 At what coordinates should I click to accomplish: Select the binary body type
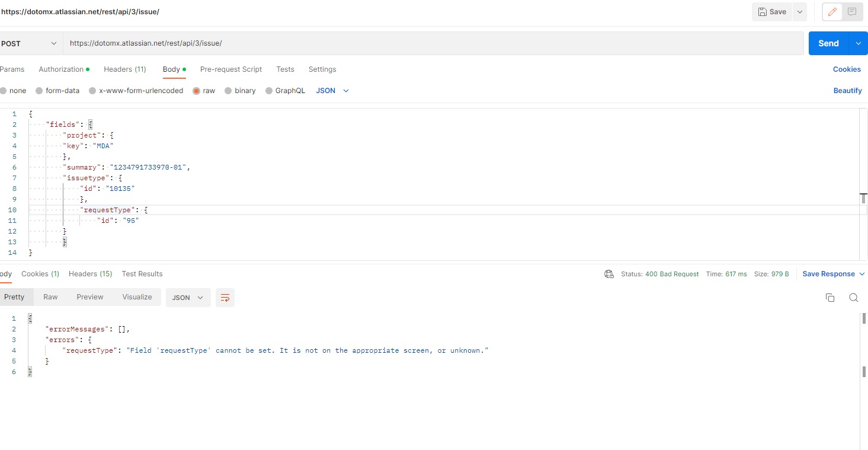click(240, 91)
